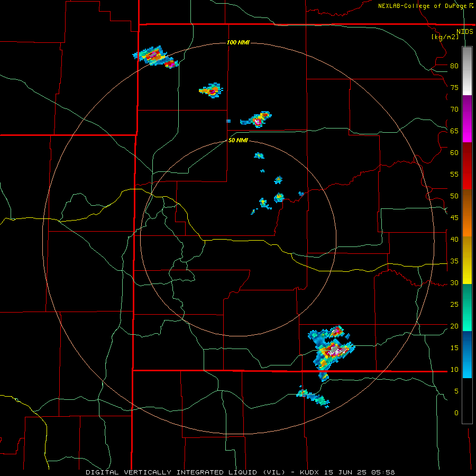
Task: Click the 50 NMI range ring label
Action: [238, 140]
